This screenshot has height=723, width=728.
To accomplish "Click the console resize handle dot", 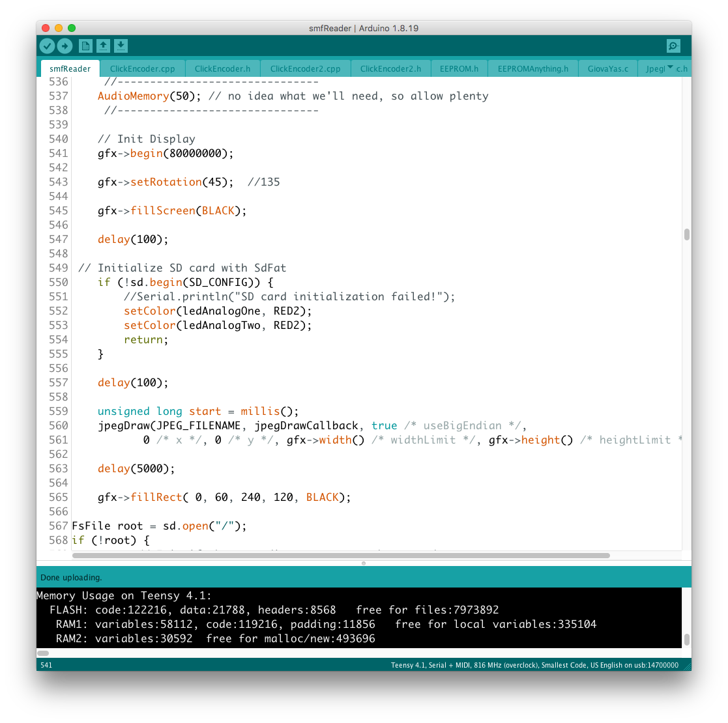I will pos(364,563).
